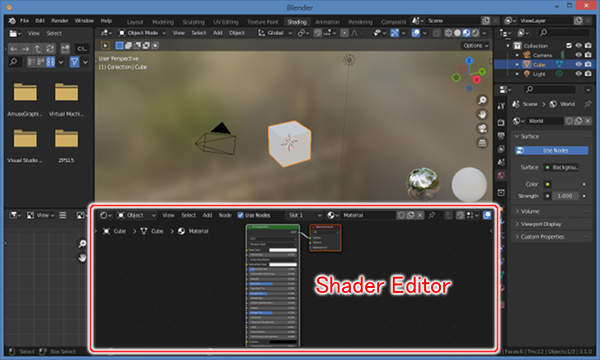Screen dimensions: 600x360
Task: Hide Light in viewport via eye icon
Action: 579,73
